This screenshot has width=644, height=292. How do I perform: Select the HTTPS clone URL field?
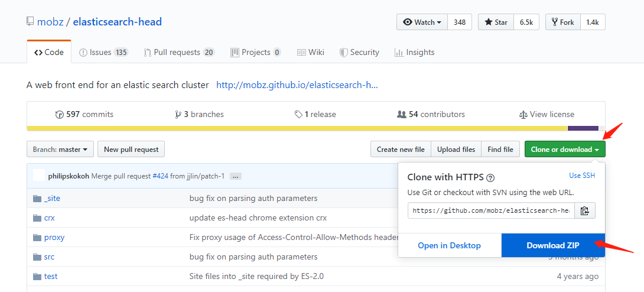tap(491, 210)
